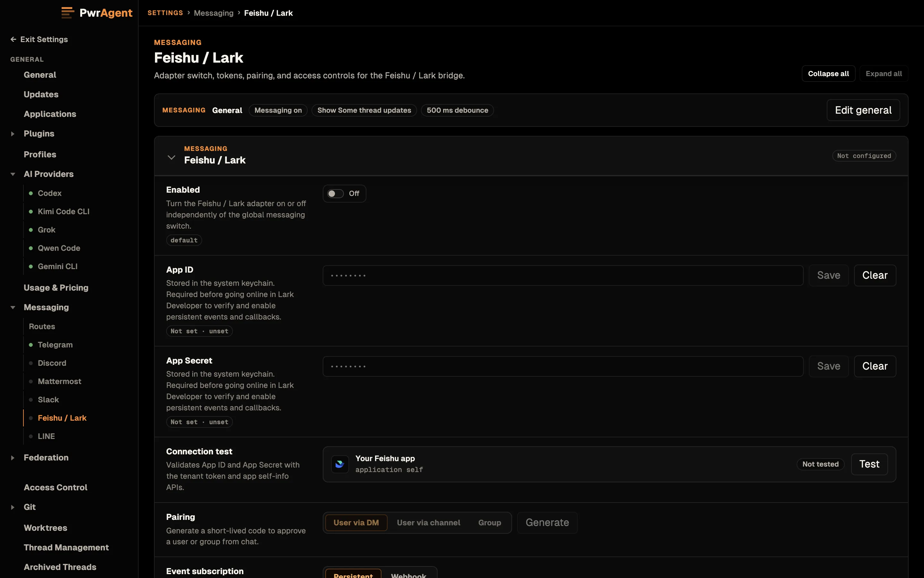Run the Connection test with Test button
Viewport: 924px width, 578px height.
[869, 464]
